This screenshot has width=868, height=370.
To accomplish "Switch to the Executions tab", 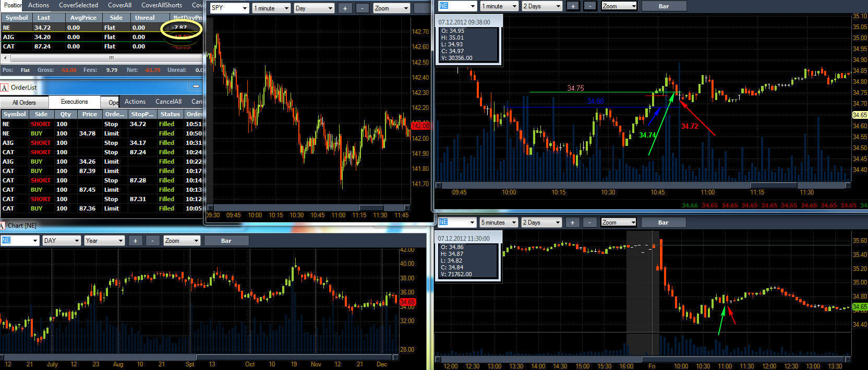I will pyautogui.click(x=74, y=102).
